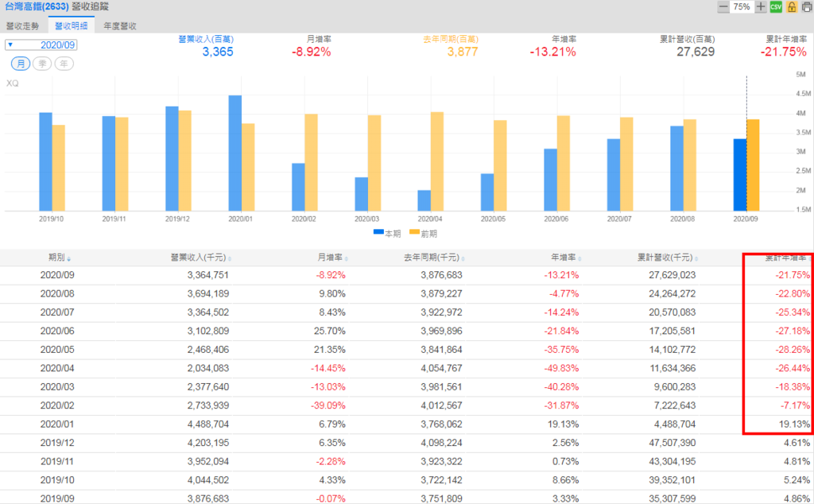Select the 季 quarterly period option
The width and height of the screenshot is (814, 504).
[x=42, y=64]
